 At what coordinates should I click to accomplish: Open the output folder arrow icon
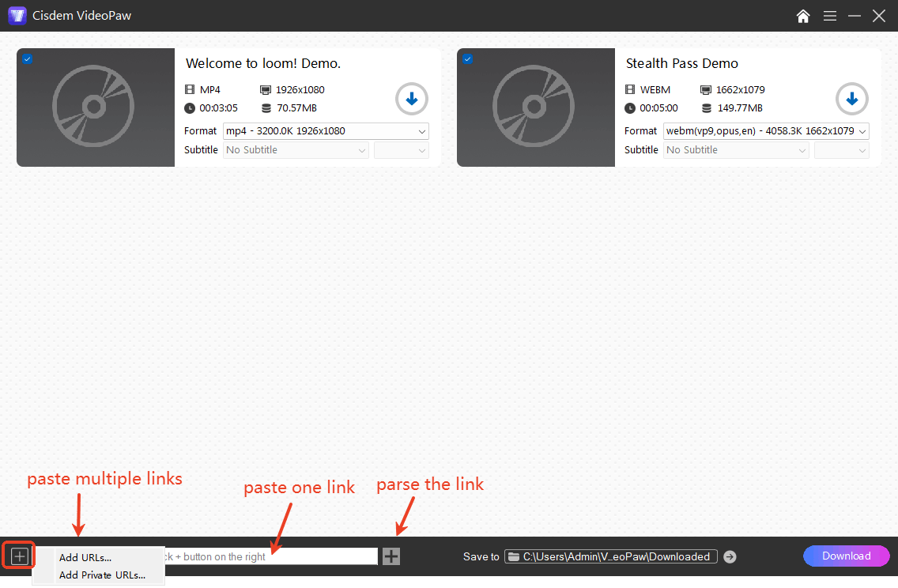730,556
